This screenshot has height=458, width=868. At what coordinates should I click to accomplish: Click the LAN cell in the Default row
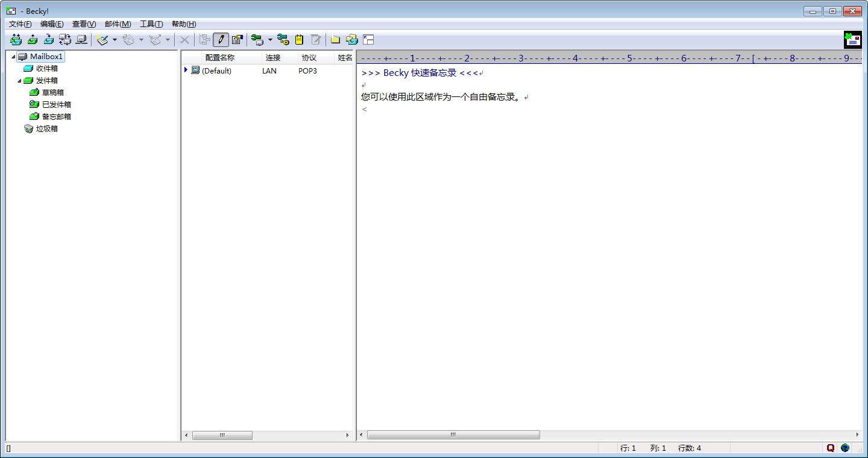point(269,71)
